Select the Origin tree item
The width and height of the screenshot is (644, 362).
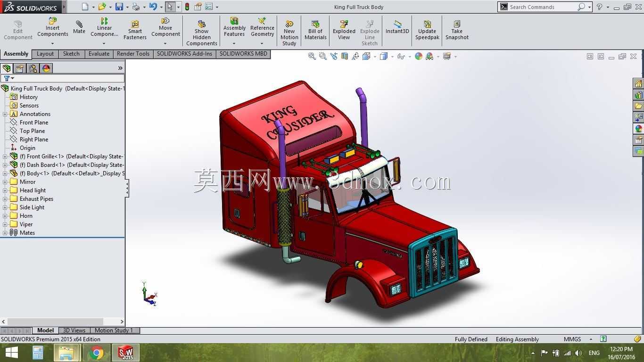(27, 148)
